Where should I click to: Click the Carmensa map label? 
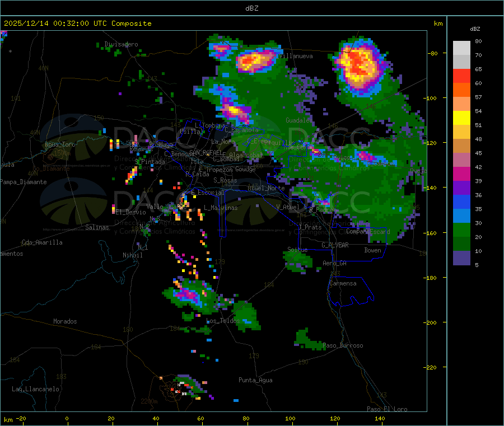pos(343,283)
